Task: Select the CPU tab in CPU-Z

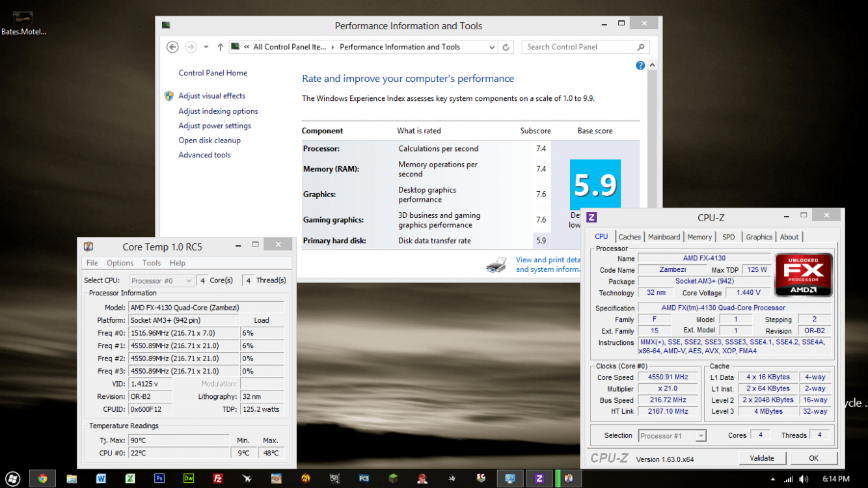Action: [x=602, y=237]
